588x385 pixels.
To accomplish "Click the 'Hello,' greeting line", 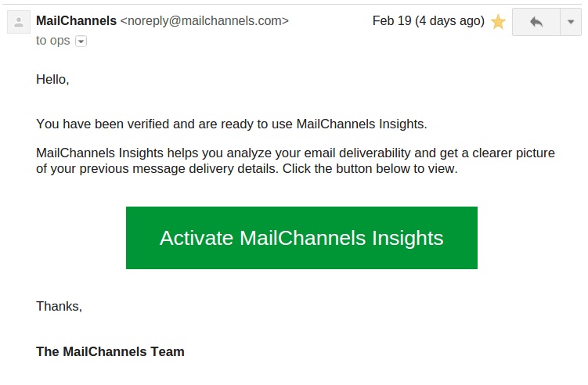I will [52, 79].
